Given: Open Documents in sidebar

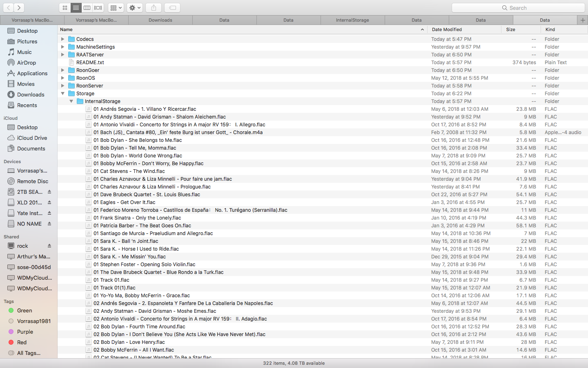Looking at the screenshot, I should pos(31,148).
